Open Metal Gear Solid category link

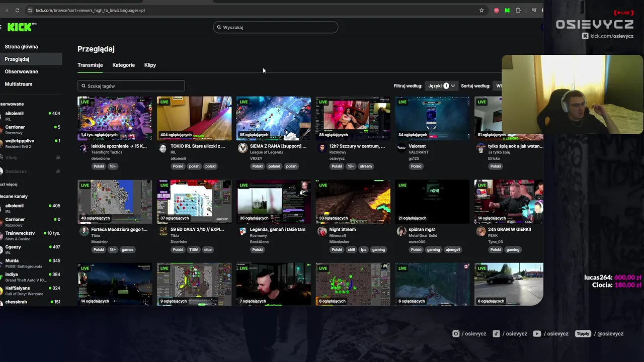[x=423, y=236]
